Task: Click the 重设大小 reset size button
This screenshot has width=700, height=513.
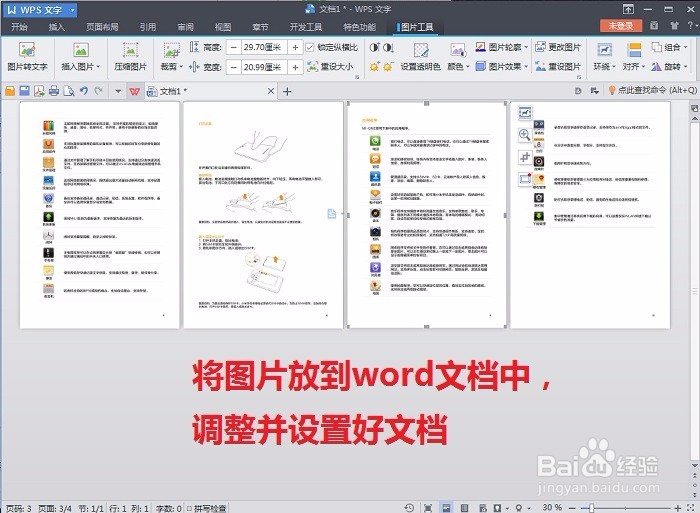Action: pos(331,67)
